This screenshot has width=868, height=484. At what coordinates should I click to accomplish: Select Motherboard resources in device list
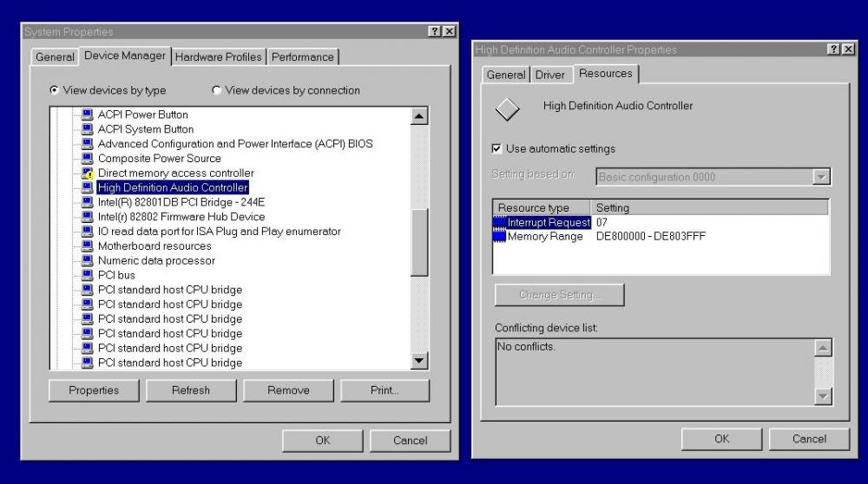[x=155, y=246]
